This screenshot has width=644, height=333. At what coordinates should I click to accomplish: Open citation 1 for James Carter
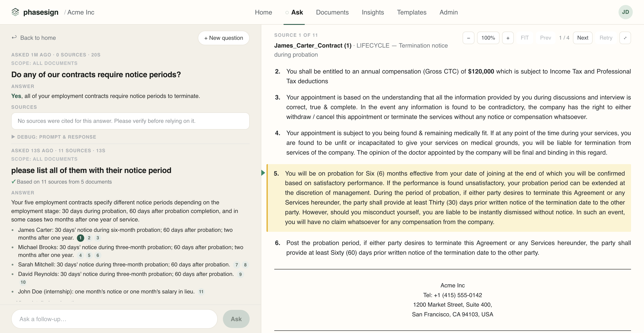tap(80, 238)
